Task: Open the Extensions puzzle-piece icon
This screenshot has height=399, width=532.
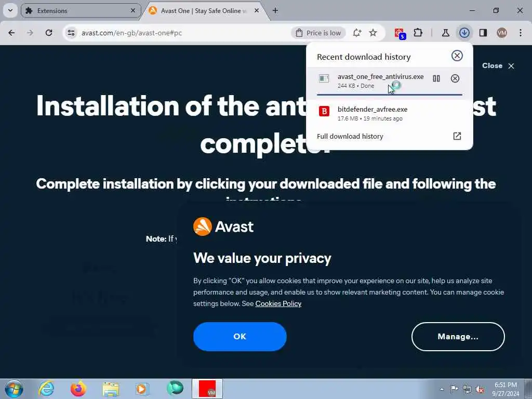Action: coord(418,33)
